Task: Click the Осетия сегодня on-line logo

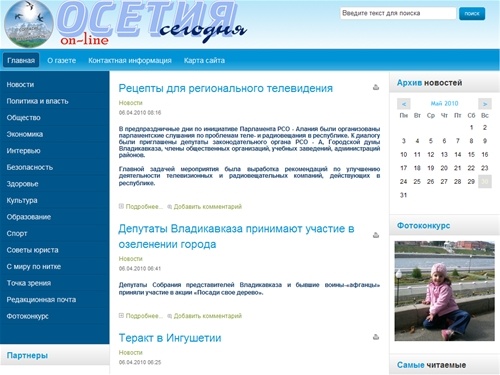Action: tap(125, 23)
